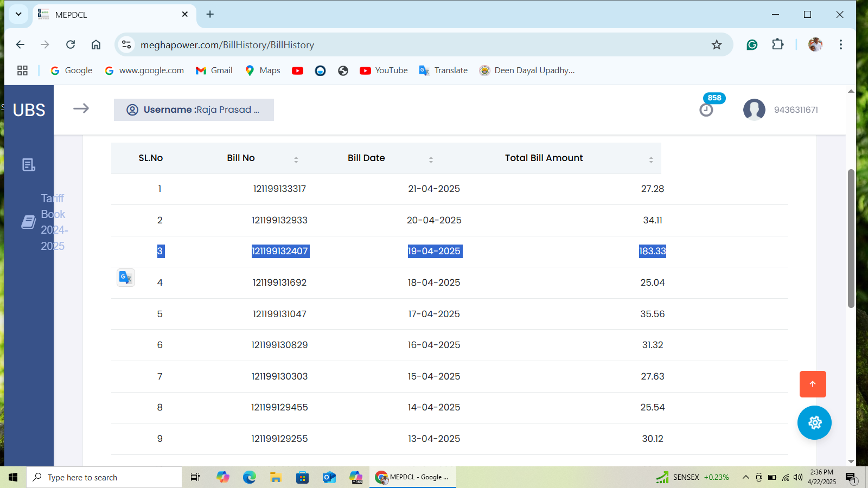Click the browser back arrow

pyautogui.click(x=20, y=44)
